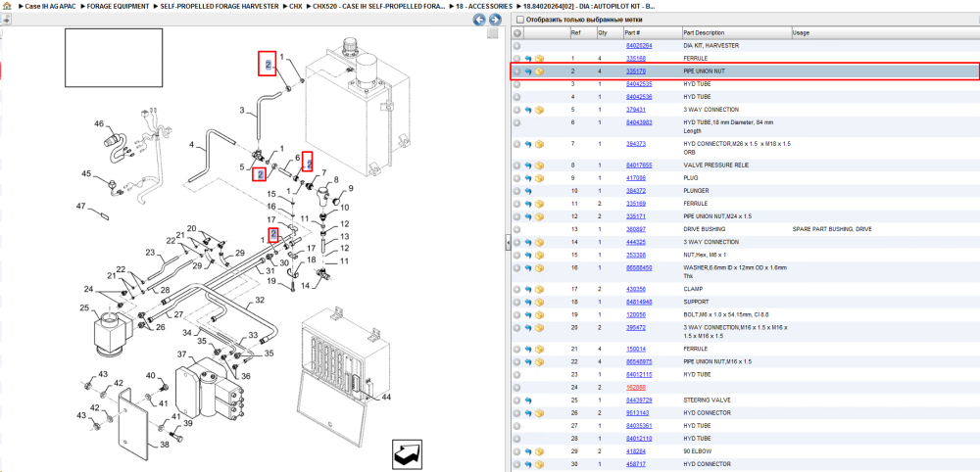Add FERRULE 335168 row using plus icon
Screen dimensions: 980x472
pos(516,58)
